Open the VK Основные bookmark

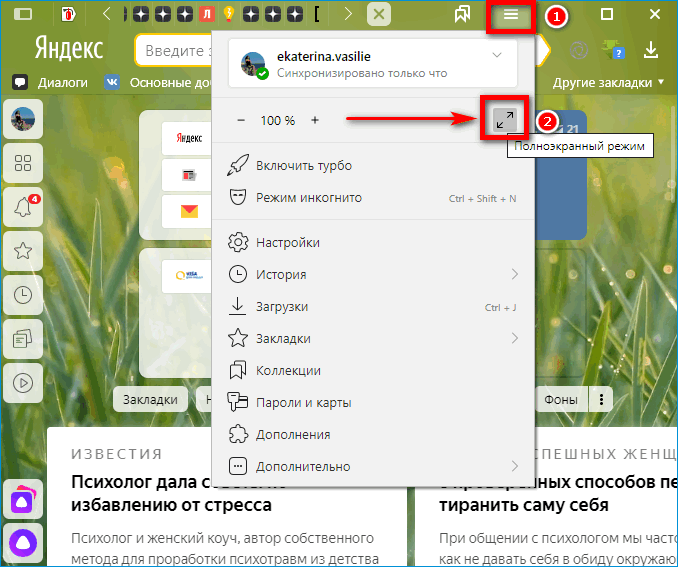click(158, 83)
